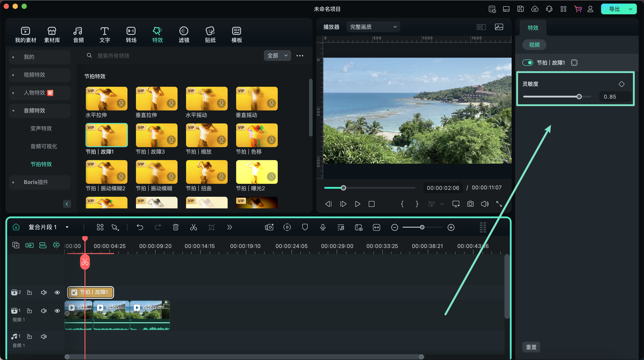Open the 完整画质 quality dropdown
Viewport: 644px width, 360px height.
coord(373,27)
